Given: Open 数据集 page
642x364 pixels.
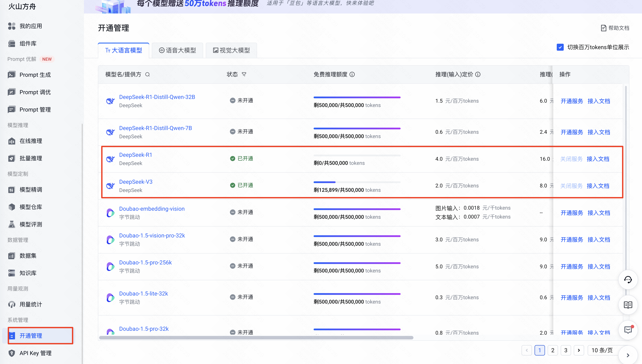Looking at the screenshot, I should 28,256.
